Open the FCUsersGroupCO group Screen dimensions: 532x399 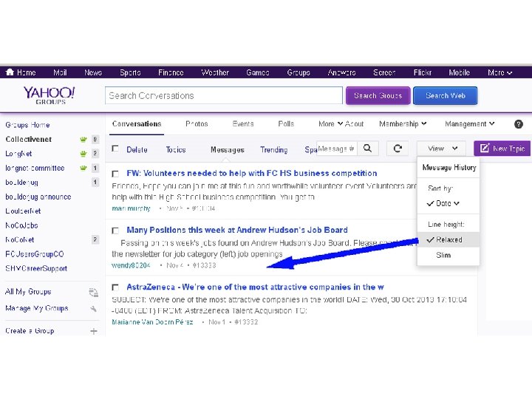[35, 254]
